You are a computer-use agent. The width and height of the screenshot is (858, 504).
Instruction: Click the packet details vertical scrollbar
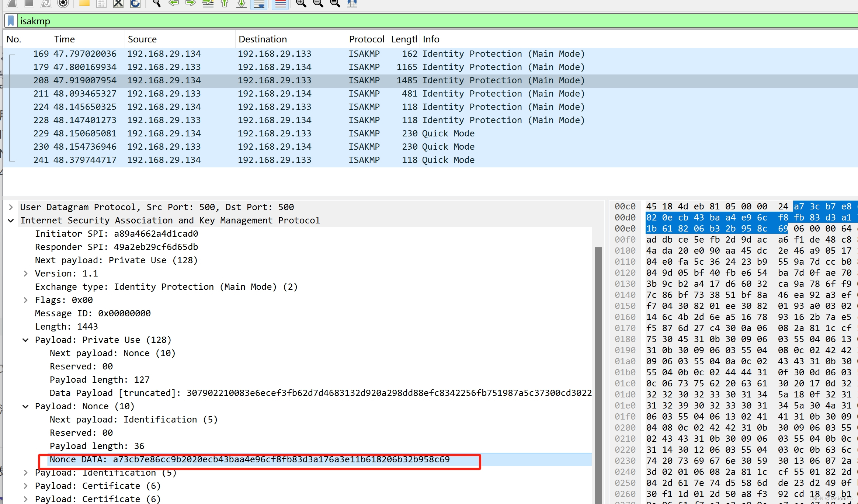[598, 369]
